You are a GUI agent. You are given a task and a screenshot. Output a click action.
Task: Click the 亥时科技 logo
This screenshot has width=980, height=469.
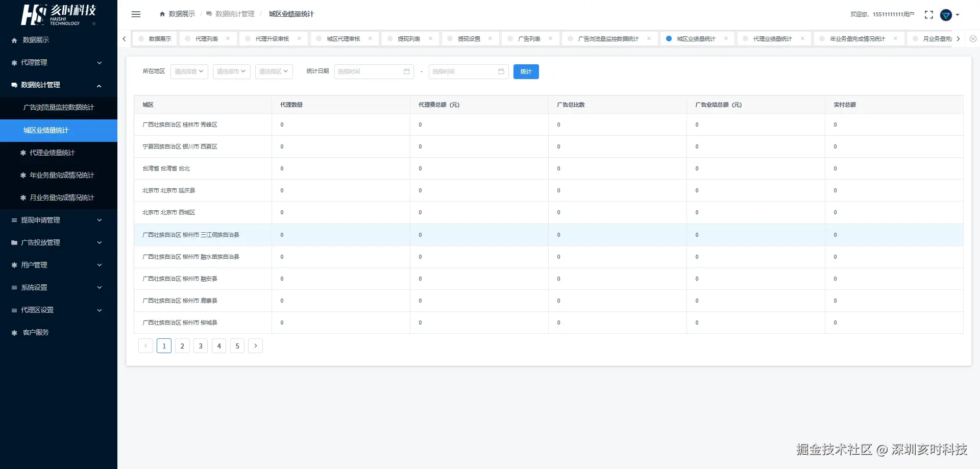coord(58,14)
